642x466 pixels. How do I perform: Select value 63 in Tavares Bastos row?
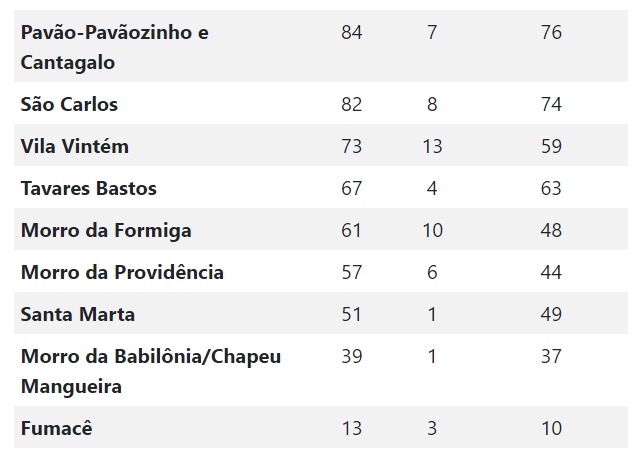point(551,188)
